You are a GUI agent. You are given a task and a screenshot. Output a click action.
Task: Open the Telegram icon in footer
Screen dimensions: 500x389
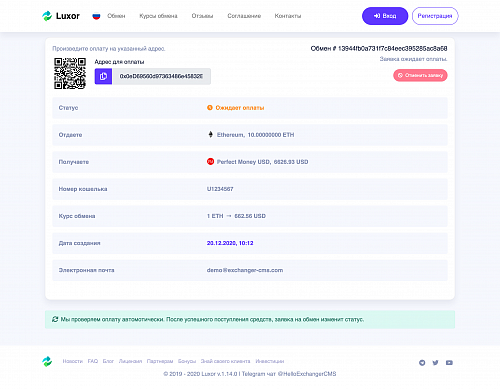coord(422,363)
